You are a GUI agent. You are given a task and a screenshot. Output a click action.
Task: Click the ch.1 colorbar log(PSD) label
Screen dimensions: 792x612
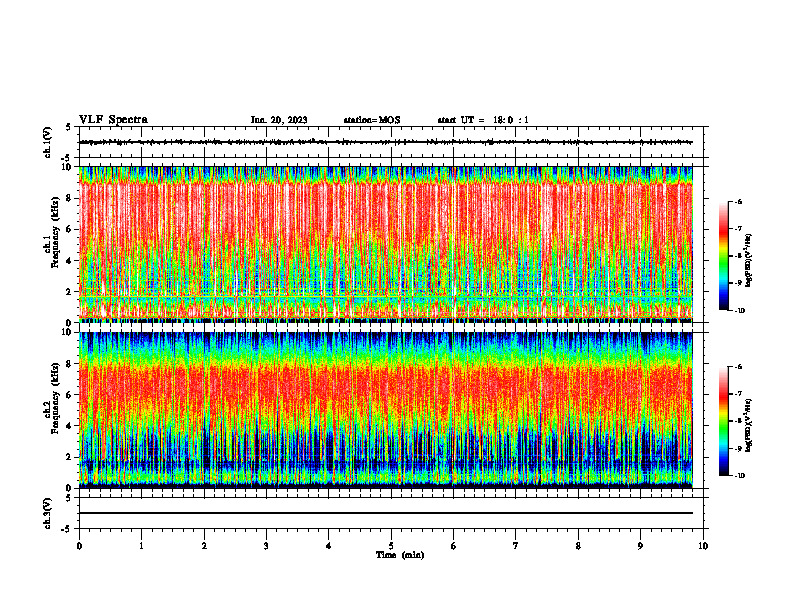(x=749, y=261)
